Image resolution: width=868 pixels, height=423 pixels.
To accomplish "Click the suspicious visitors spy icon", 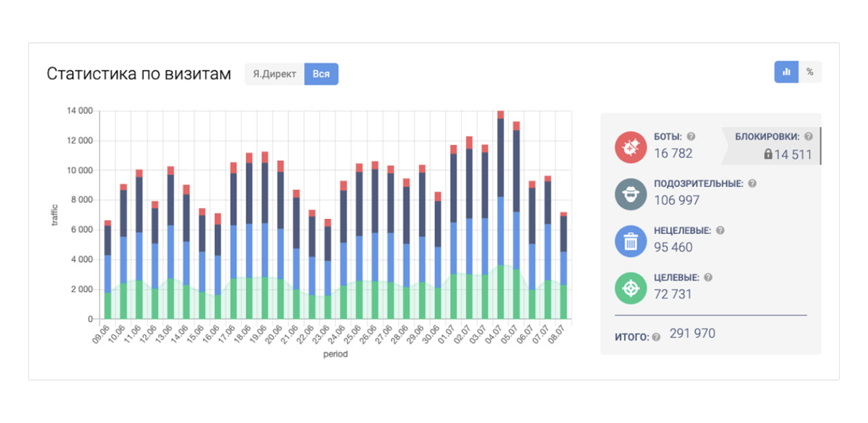I will [631, 195].
